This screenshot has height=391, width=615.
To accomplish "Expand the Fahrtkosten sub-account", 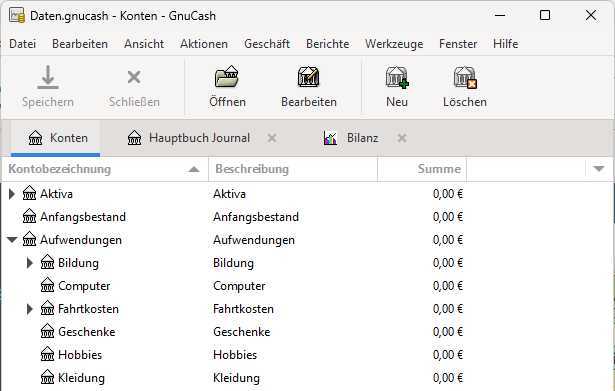I will pyautogui.click(x=30, y=309).
